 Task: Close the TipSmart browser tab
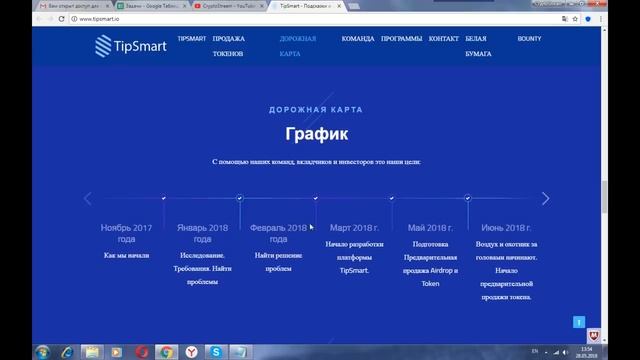[x=339, y=6]
